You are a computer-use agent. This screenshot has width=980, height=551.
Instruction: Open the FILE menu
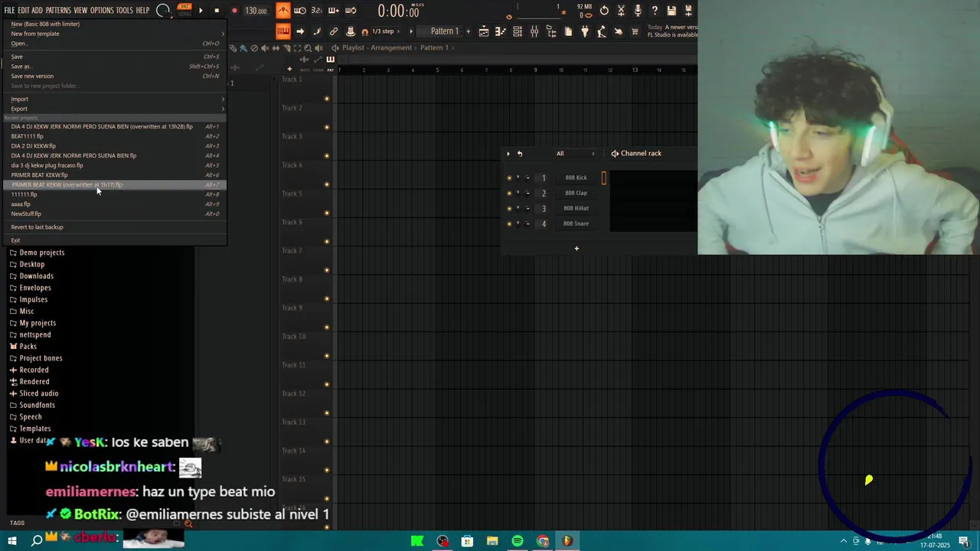(9, 11)
